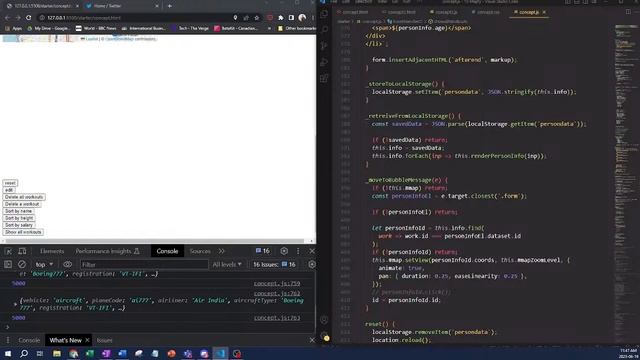Open the 'Other bookmarks' folder
The image size is (640, 360).
click(297, 28)
